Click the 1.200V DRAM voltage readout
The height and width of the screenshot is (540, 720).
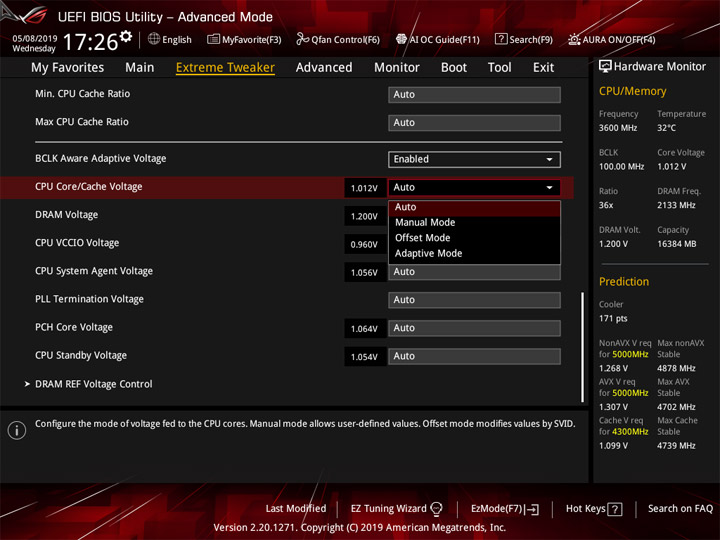click(x=365, y=216)
